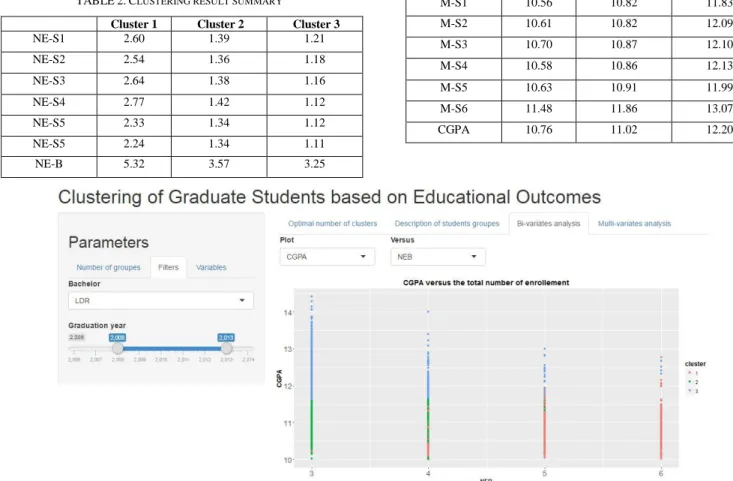Open the Multi-variates analysis tab

[634, 223]
